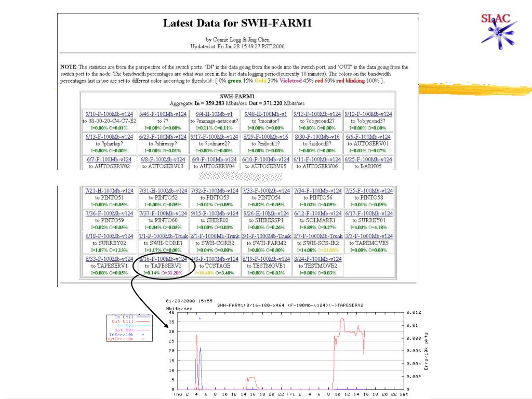Click port link 6/17-F-100Mb-v124
Screen dimensions: 532x399
(x=369, y=214)
